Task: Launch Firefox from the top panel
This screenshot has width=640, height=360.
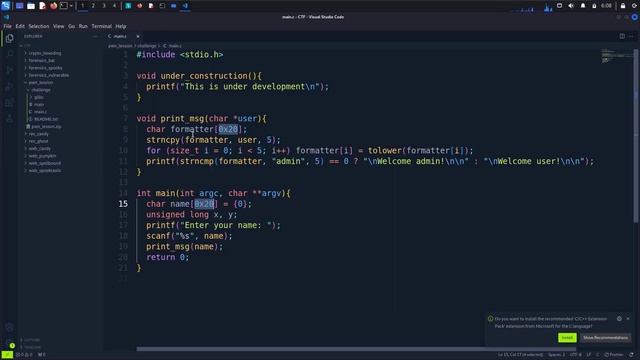Action: [53, 6]
